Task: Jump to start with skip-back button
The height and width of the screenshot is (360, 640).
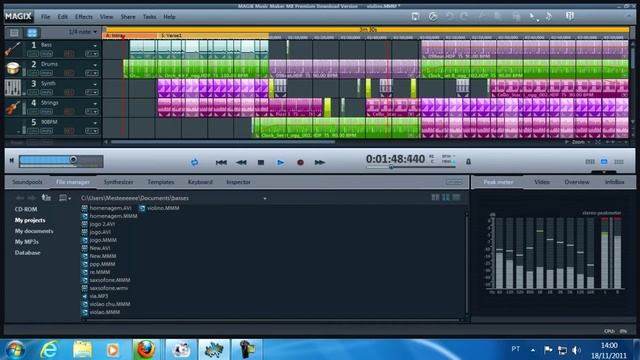Action: point(221,162)
